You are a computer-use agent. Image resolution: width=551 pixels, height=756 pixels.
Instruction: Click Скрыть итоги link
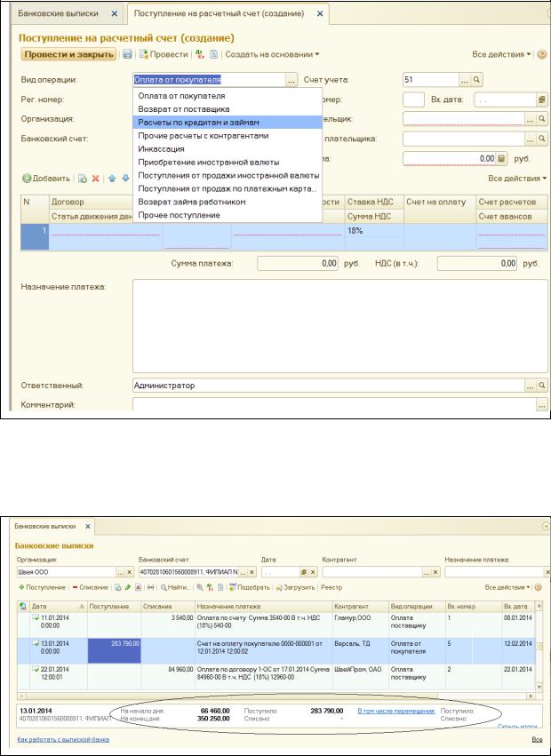coord(516,726)
